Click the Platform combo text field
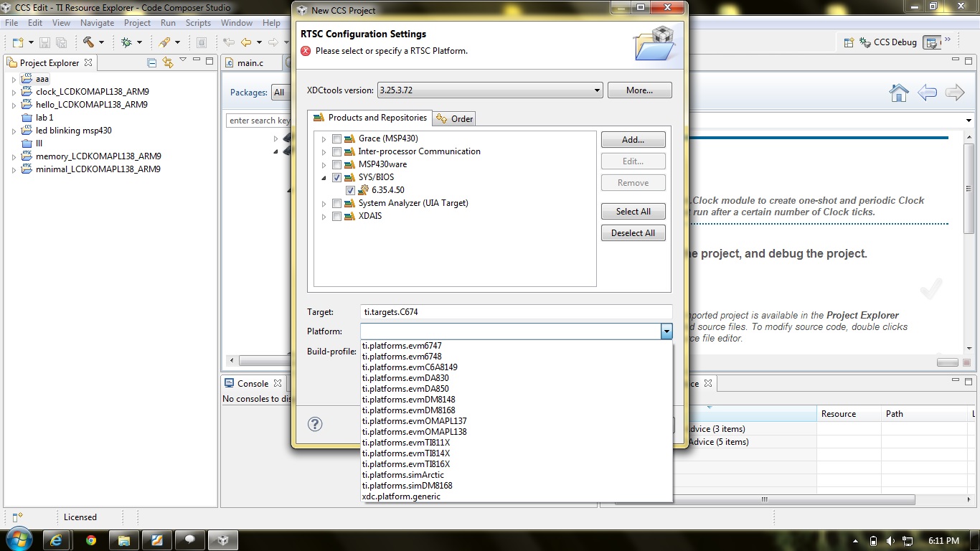The height and width of the screenshot is (551, 980). tap(511, 331)
